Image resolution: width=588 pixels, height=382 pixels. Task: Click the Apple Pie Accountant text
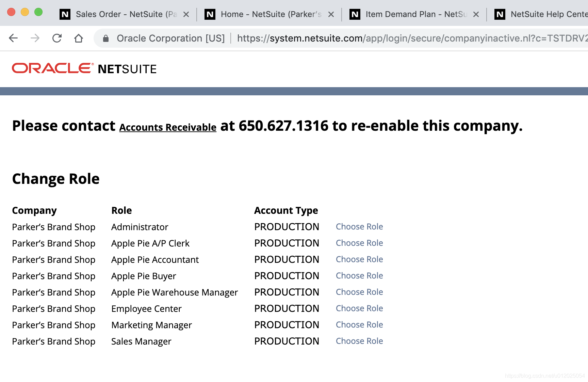155,260
